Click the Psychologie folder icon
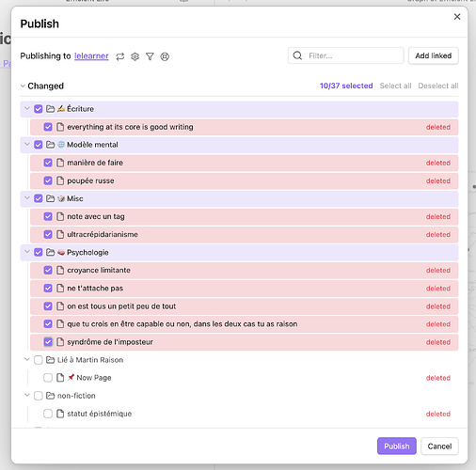This screenshot has height=470, width=476. (x=50, y=252)
